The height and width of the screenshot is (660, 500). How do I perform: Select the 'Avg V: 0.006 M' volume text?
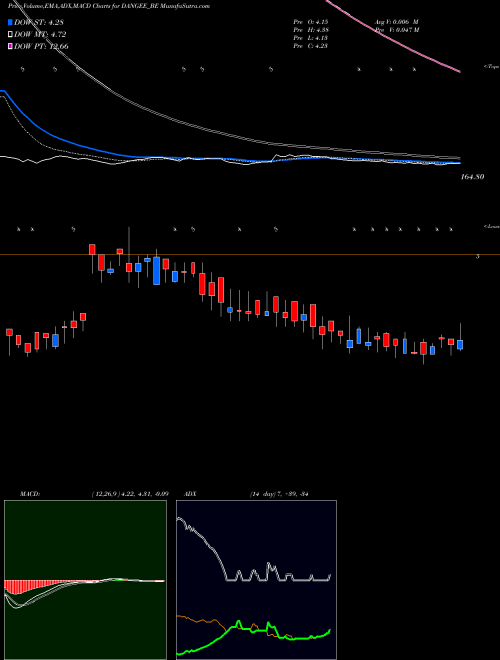pos(397,21)
